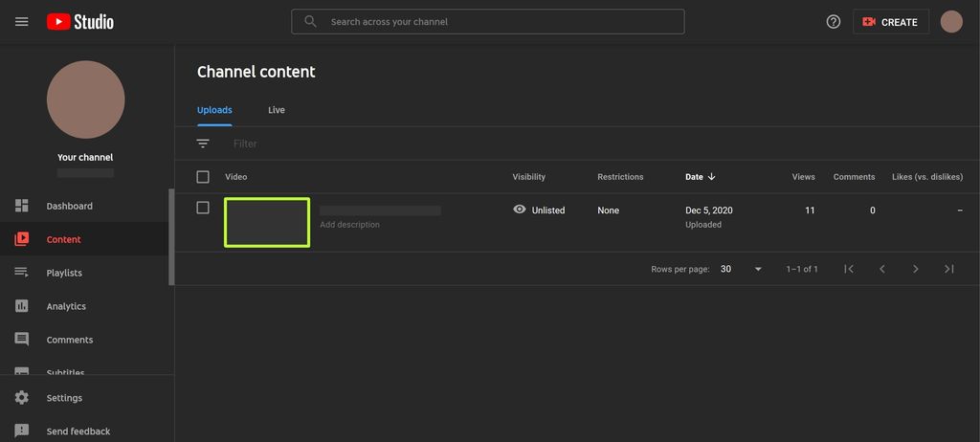The width and height of the screenshot is (980, 442).
Task: Click the Unlisted visibility eye icon
Action: click(x=520, y=210)
